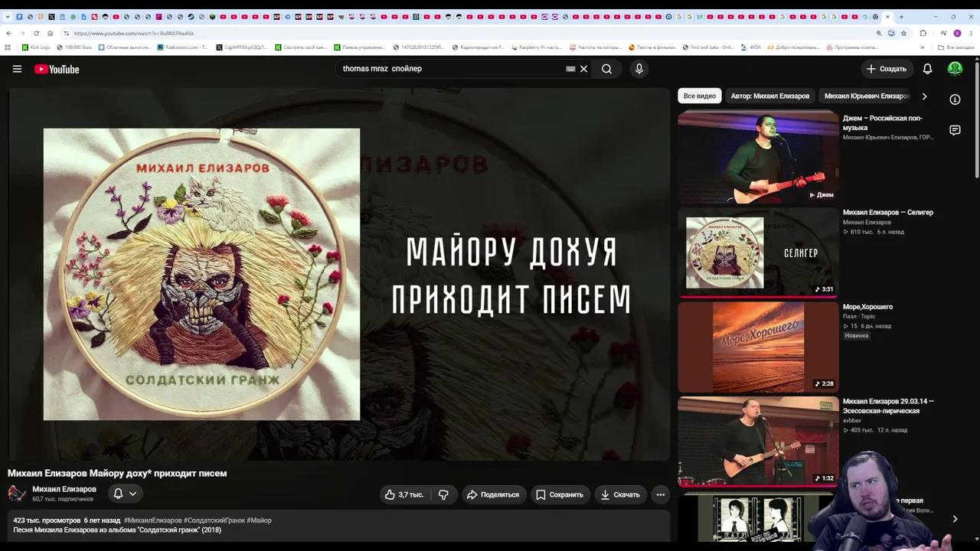Open the YouTube guide hamburger menu
The height and width of the screenshot is (551, 980).
pyautogui.click(x=17, y=69)
